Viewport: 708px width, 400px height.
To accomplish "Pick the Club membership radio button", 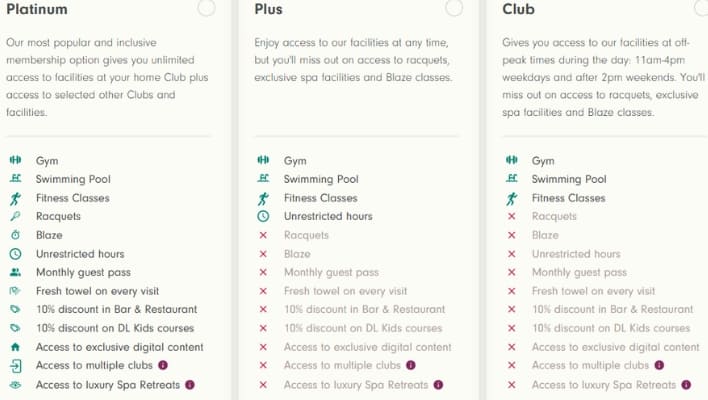I will (700, 8).
